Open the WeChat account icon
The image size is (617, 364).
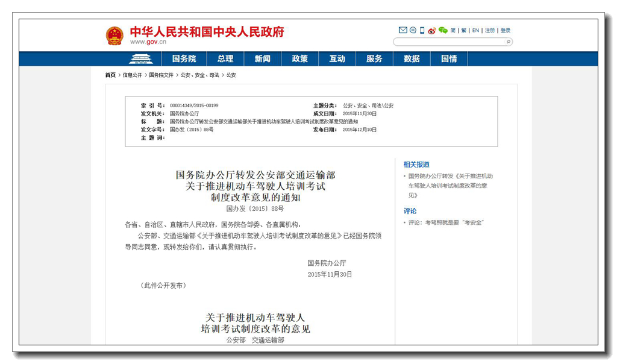(443, 29)
